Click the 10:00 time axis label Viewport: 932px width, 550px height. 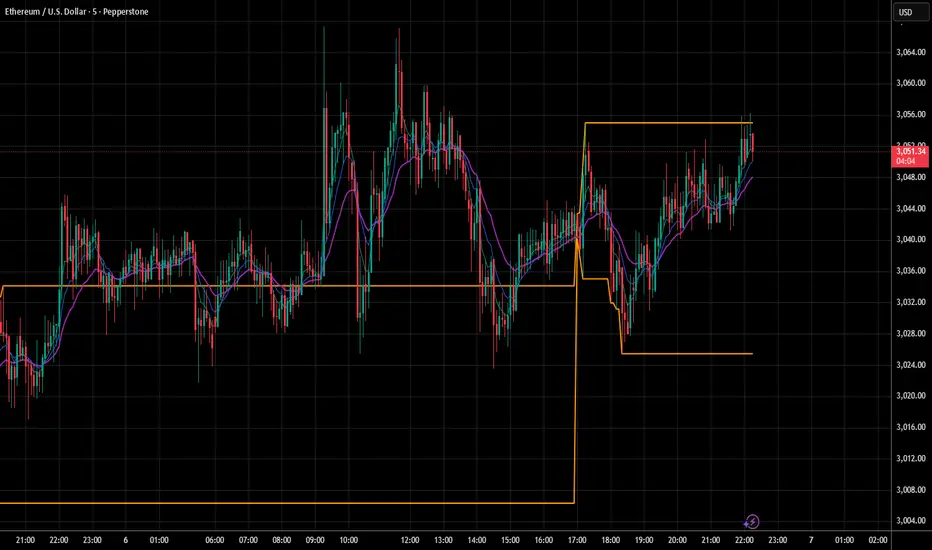(348, 540)
